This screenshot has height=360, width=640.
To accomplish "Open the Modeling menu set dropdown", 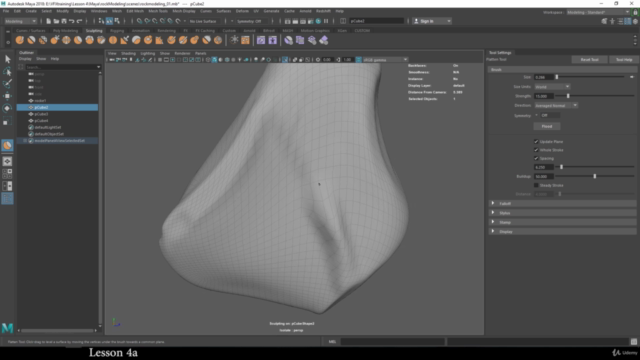I will (20, 21).
